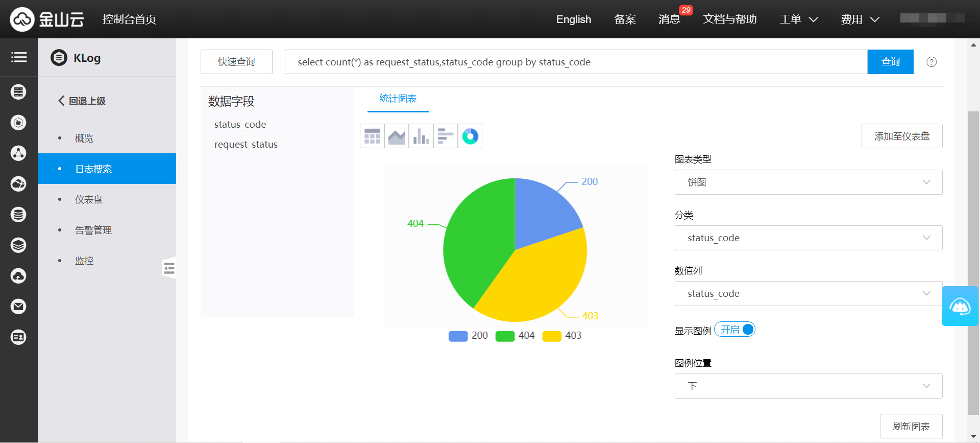Toggle the 404 series in the legend

pyautogui.click(x=516, y=336)
